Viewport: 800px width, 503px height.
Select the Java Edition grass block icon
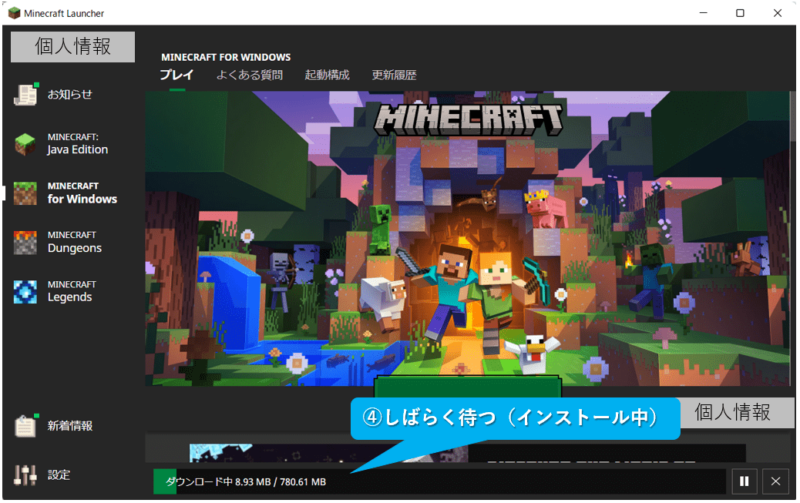coord(25,144)
